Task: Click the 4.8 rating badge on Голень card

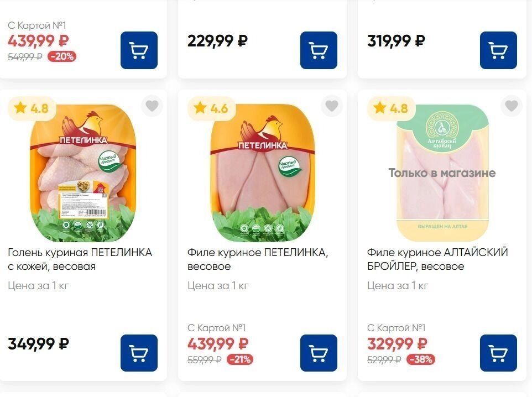Action: [x=32, y=108]
